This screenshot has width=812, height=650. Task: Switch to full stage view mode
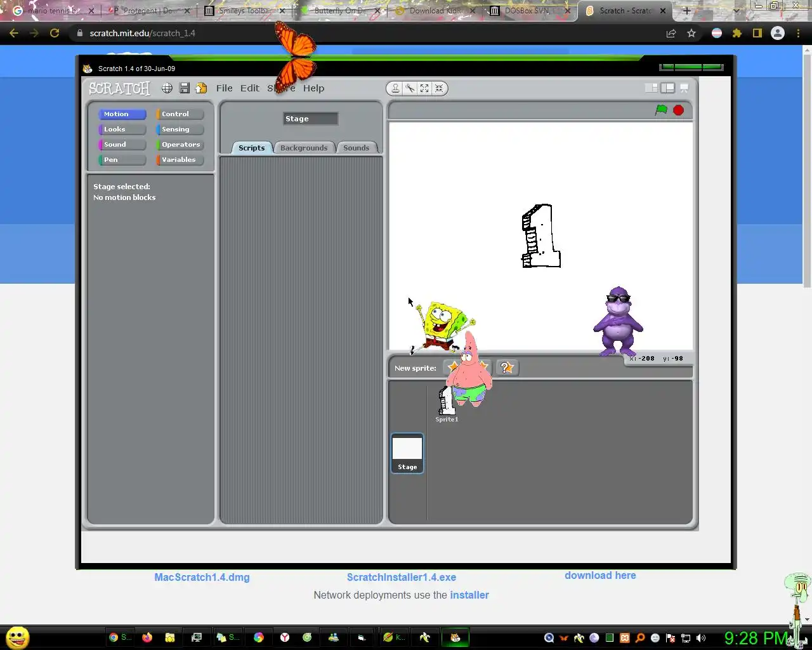pos(667,88)
